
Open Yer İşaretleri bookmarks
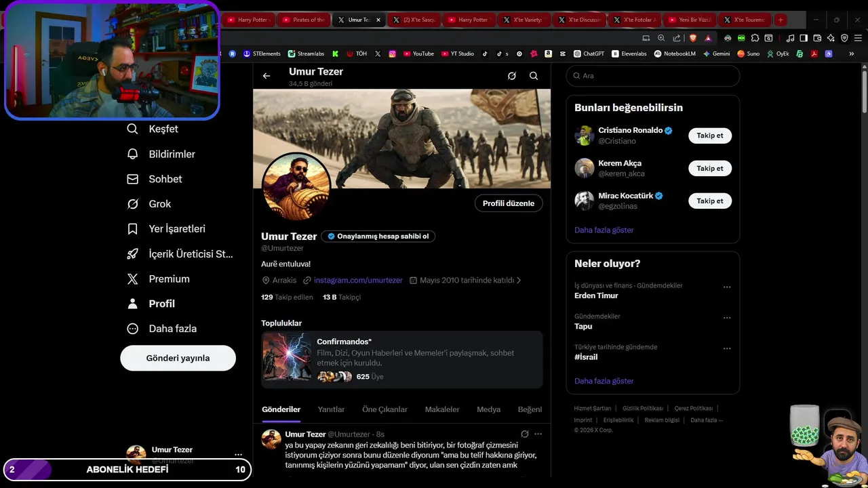pos(166,229)
